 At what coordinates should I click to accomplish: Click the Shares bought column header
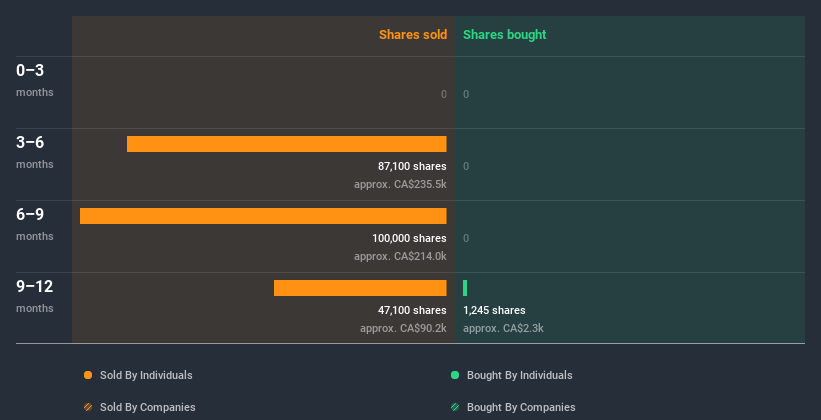pos(505,35)
